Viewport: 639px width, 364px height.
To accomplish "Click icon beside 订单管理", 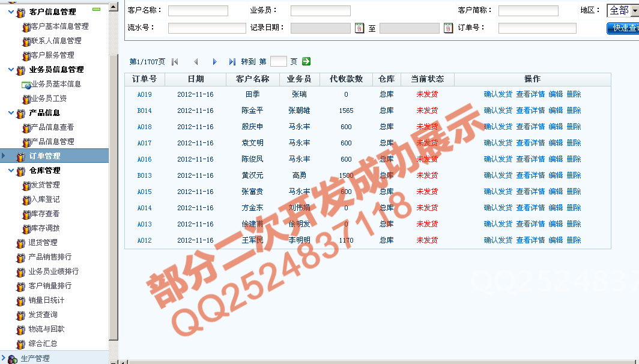I will tap(21, 157).
